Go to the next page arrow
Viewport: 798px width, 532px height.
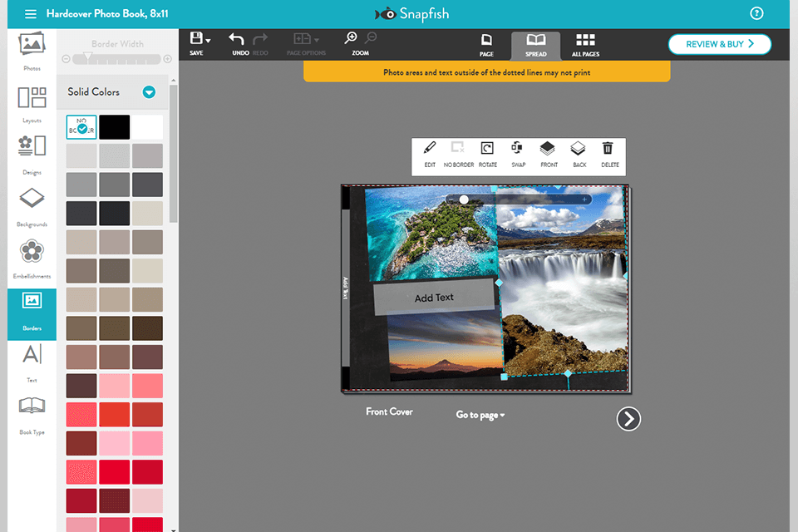(628, 419)
